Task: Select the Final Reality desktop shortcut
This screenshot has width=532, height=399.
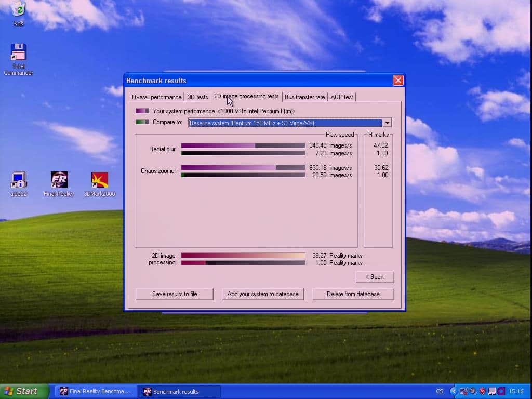Action: [x=59, y=184]
